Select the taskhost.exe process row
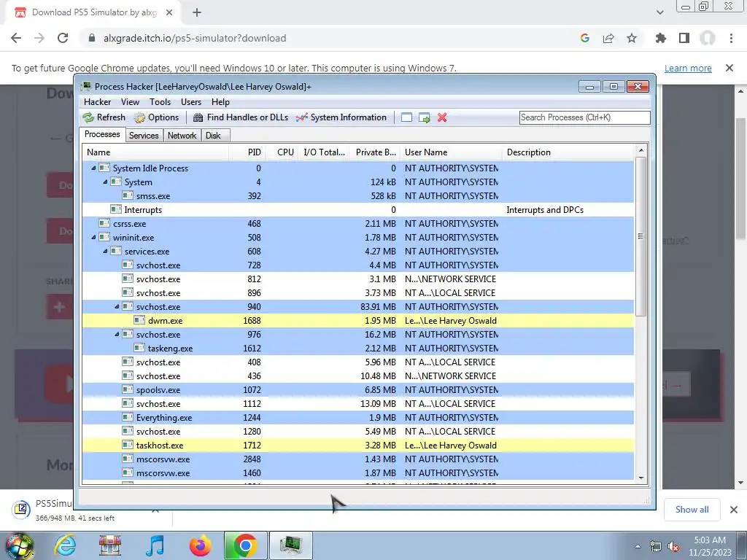This screenshot has width=747, height=560. click(x=357, y=446)
